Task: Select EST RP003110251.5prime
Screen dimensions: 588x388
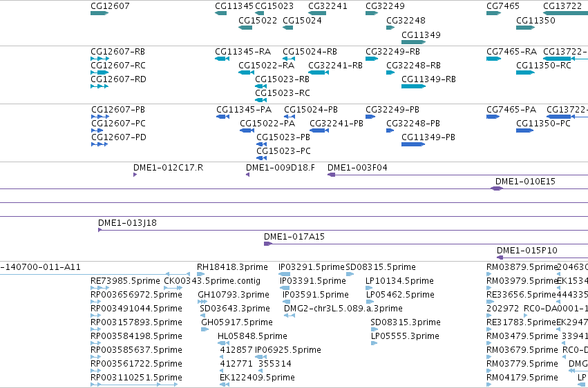Action: [136, 378]
